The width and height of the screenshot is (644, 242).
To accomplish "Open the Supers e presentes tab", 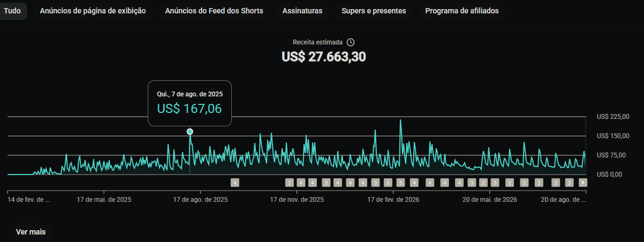I will (x=374, y=11).
